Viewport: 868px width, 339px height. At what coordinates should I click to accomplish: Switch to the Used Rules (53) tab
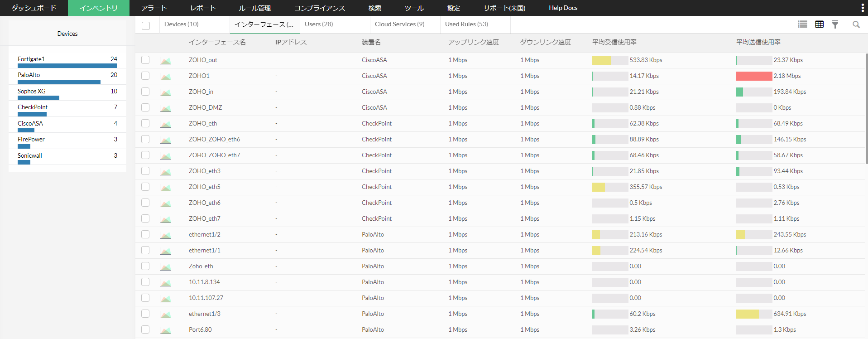point(466,24)
